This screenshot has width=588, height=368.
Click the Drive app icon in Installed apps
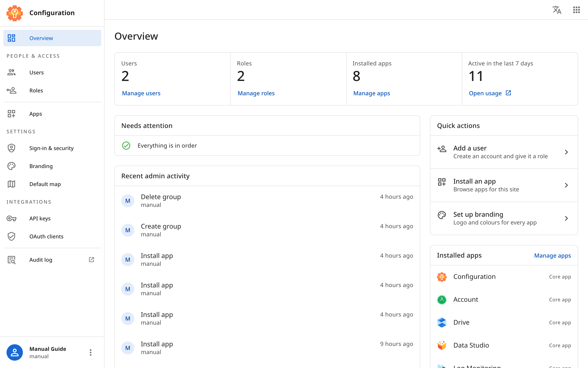tap(442, 322)
